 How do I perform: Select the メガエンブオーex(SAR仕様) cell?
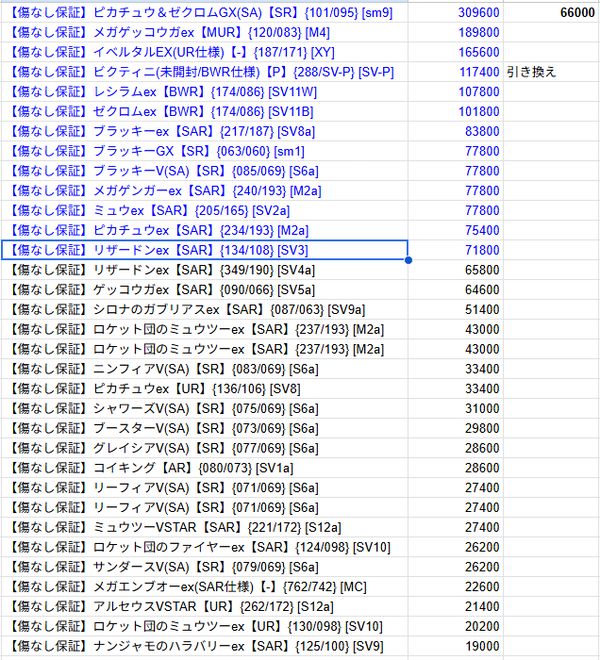pyautogui.click(x=204, y=586)
